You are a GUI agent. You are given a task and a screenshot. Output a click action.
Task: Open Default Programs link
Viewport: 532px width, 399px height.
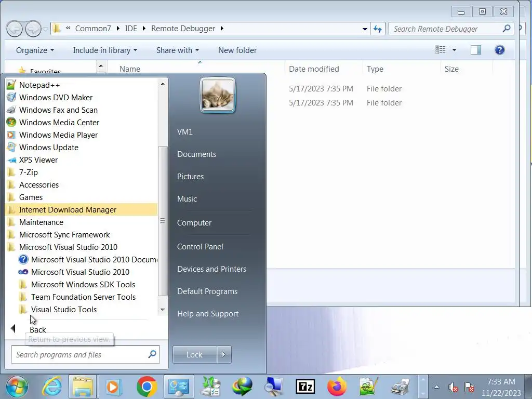[x=207, y=291]
